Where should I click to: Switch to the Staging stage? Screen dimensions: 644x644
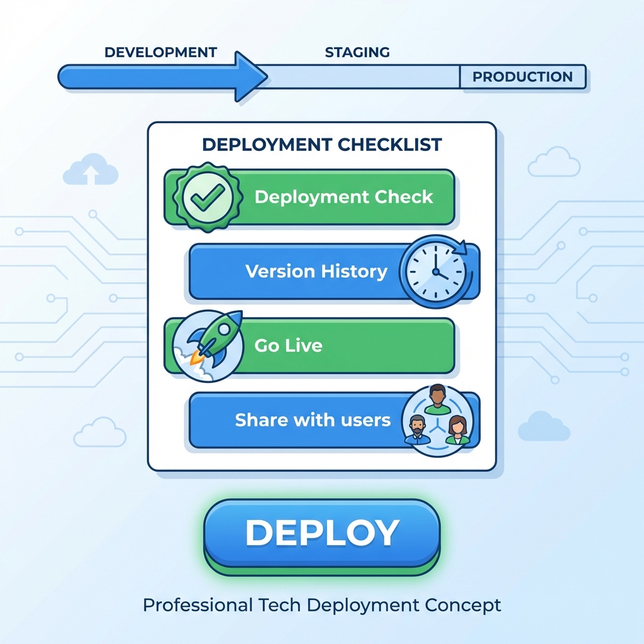(357, 53)
